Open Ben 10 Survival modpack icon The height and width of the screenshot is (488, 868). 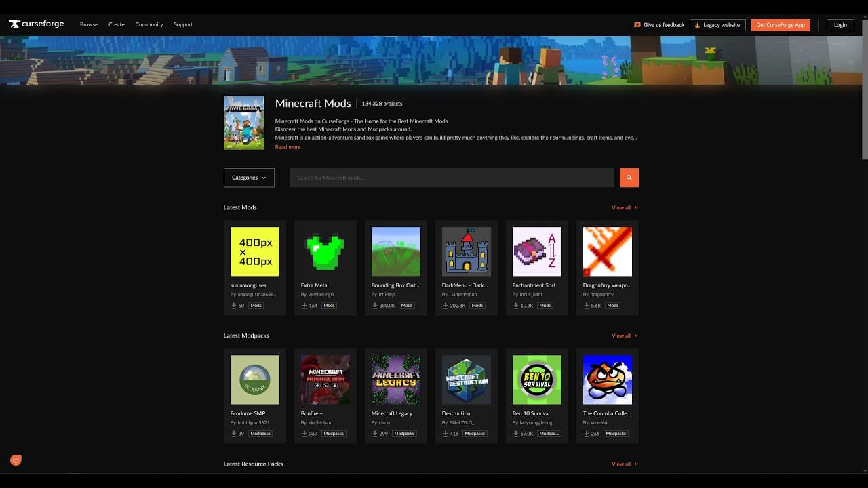pyautogui.click(x=537, y=380)
